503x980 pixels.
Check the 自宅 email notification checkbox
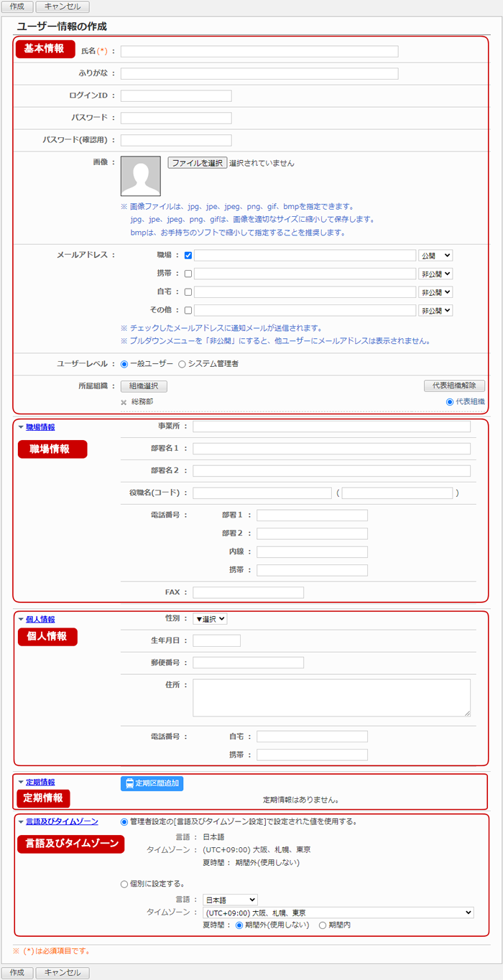point(188,292)
